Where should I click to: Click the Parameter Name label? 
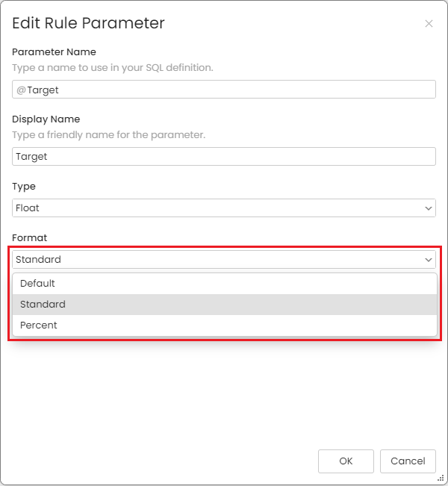click(54, 52)
